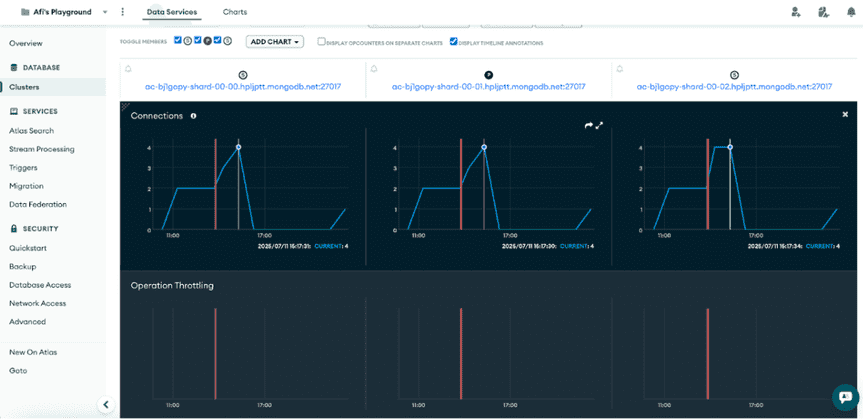Enable Display Opcounters On Separate Charts
The image size is (863, 419).
(321, 41)
